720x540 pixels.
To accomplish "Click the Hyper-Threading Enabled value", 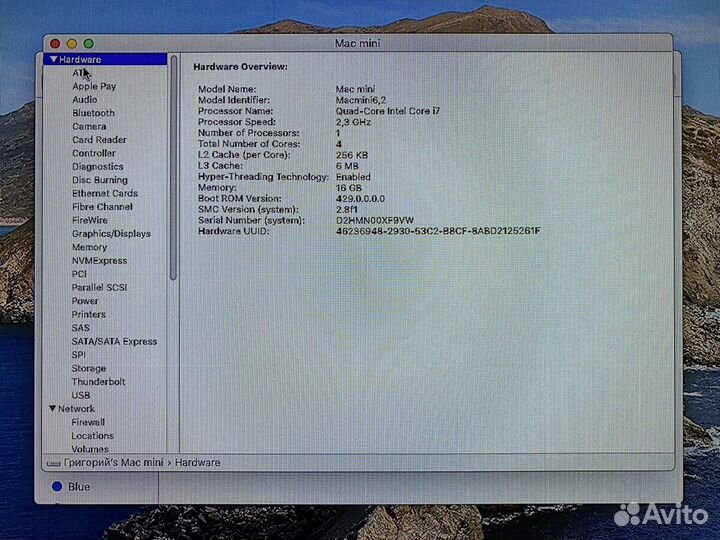I will point(353,177).
